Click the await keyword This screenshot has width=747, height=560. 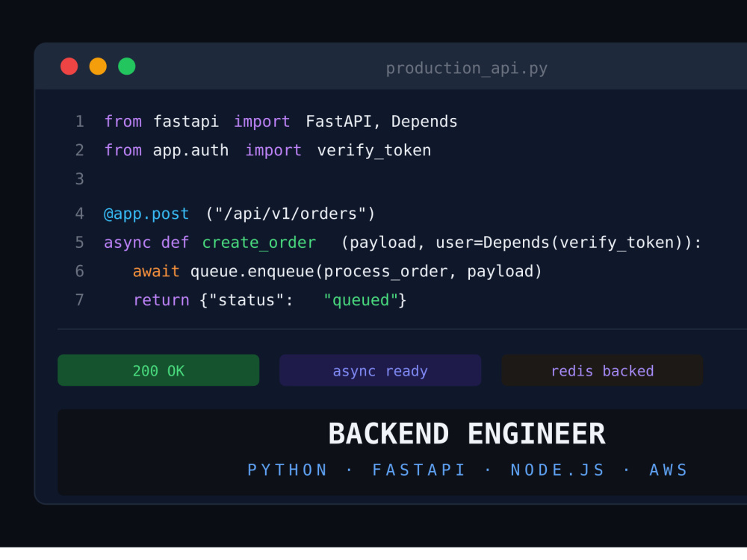(x=156, y=272)
